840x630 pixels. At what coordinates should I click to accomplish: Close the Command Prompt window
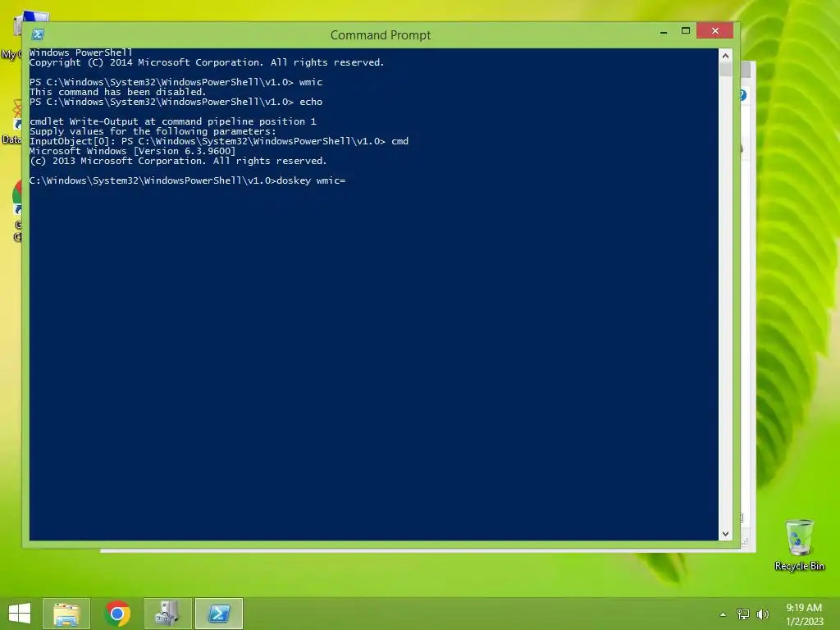[x=714, y=31]
